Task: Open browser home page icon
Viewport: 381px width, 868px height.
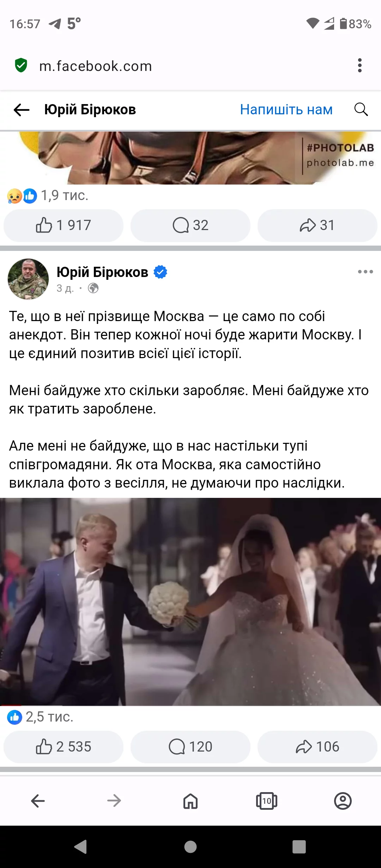Action: tap(190, 801)
